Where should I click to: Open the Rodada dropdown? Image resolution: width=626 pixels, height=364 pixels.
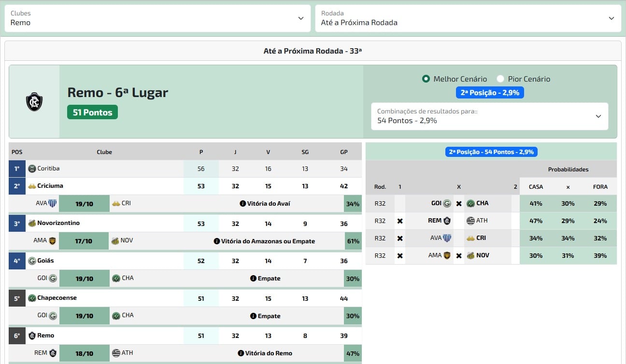click(468, 18)
